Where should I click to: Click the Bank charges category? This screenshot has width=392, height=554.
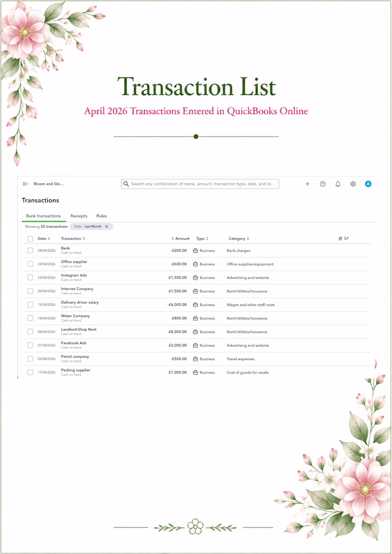(x=238, y=250)
